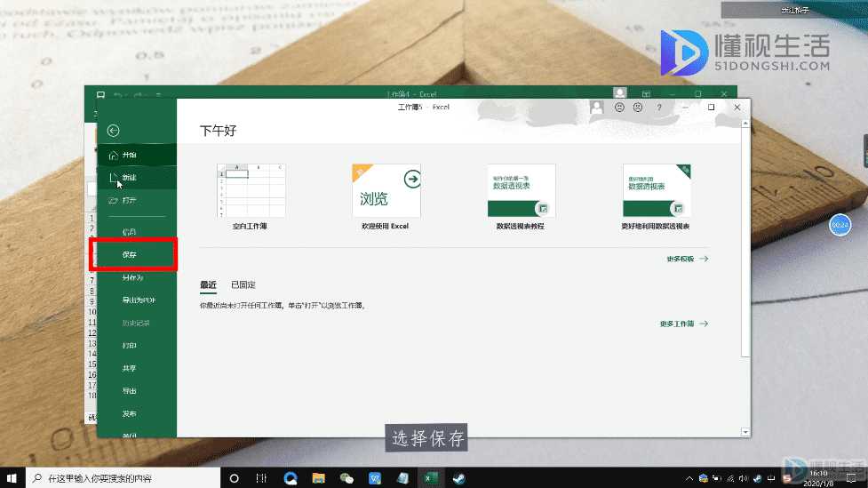Click the smiley face feedback icon
The width and height of the screenshot is (868, 488).
(619, 108)
